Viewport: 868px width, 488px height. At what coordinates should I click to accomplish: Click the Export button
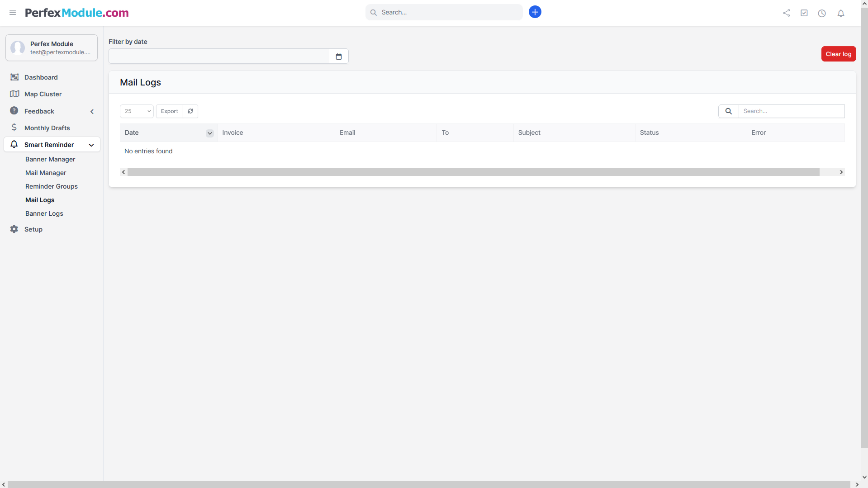[169, 111]
